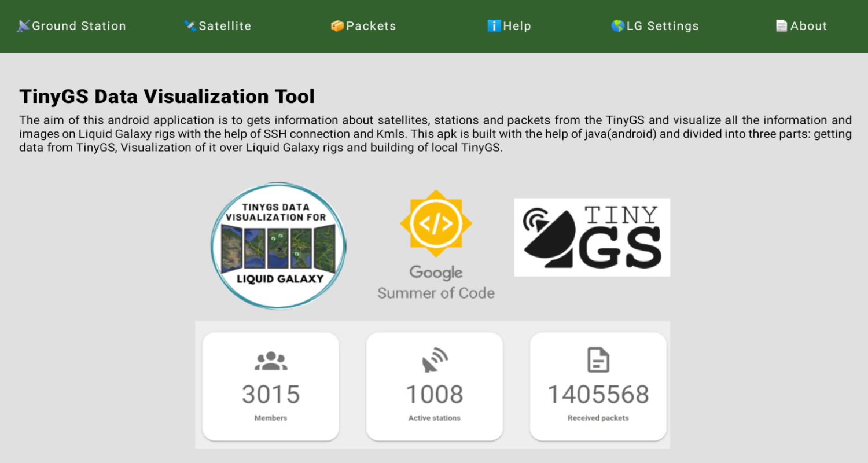Image resolution: width=868 pixels, height=463 pixels.
Task: Select the About menu entry
Action: tap(801, 26)
